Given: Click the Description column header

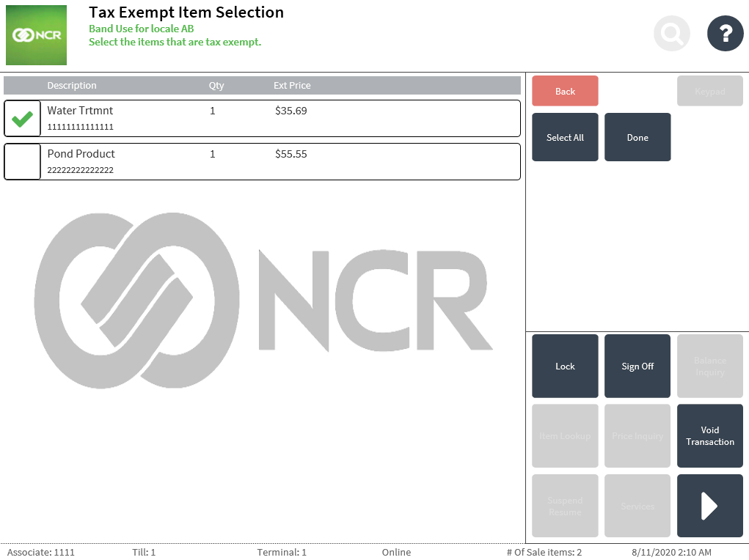Looking at the screenshot, I should [x=72, y=86].
